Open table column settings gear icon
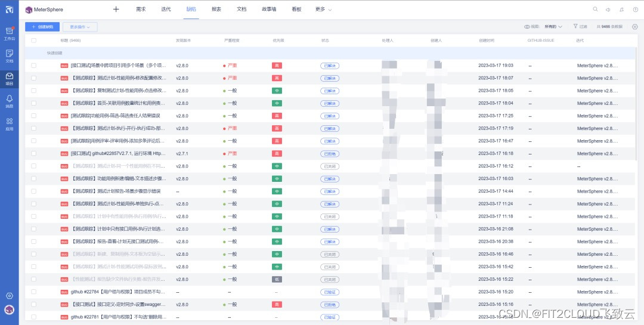 635,27
